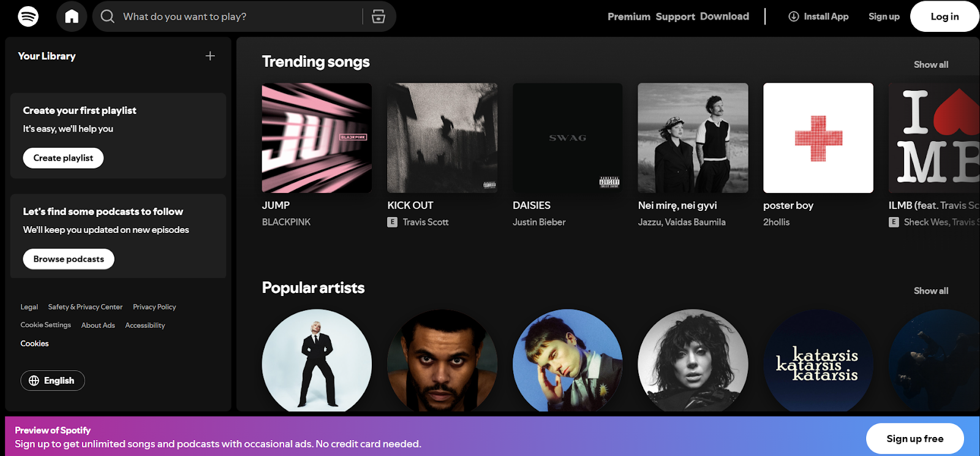980x456 pixels.
Task: Click the Create playlist button
Action: click(x=63, y=158)
